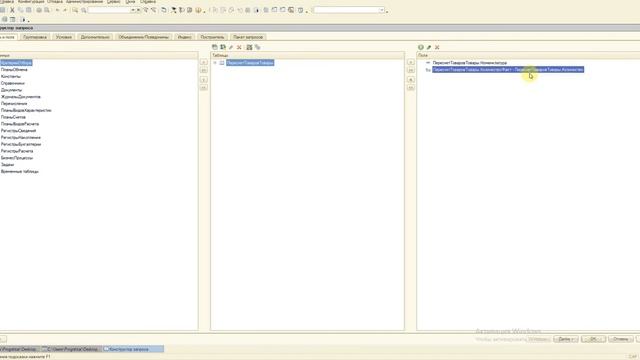Select ЖурналыДокументов in database tree
The image size is (640, 360).
click(x=21, y=97)
